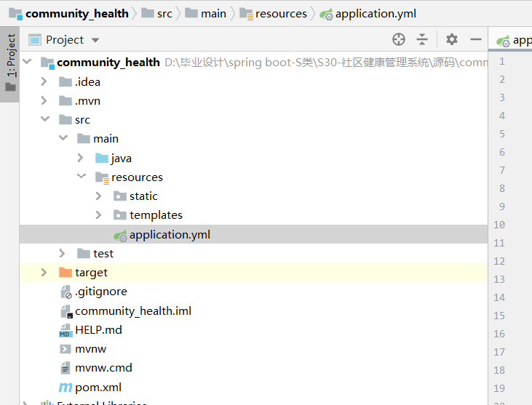Expand the .idea folder
Screen dimensions: 532x405
pyautogui.click(x=44, y=81)
